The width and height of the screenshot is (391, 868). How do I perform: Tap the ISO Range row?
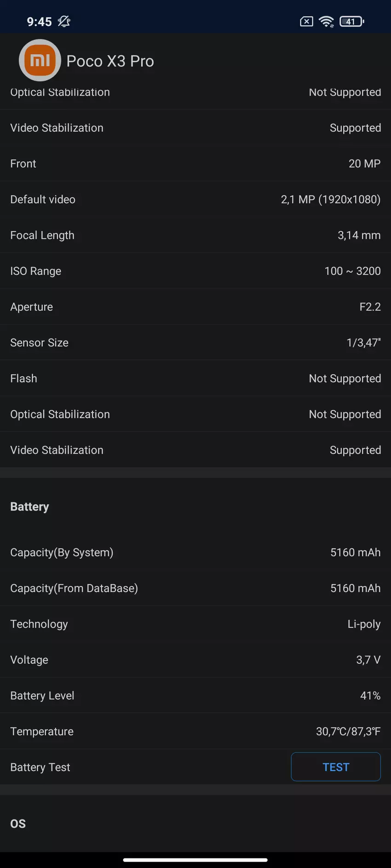point(195,271)
